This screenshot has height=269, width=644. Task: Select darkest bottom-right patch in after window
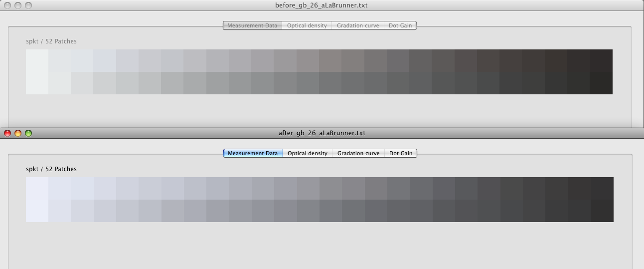(602, 211)
